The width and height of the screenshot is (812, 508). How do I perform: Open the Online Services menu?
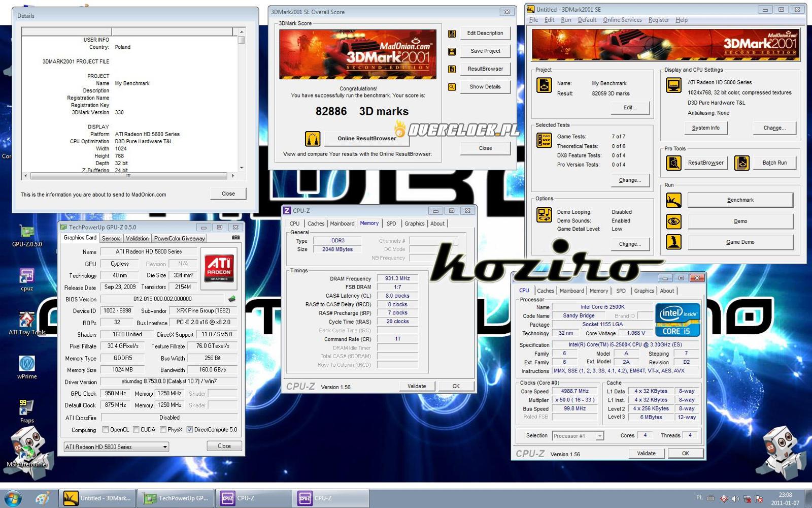click(622, 20)
